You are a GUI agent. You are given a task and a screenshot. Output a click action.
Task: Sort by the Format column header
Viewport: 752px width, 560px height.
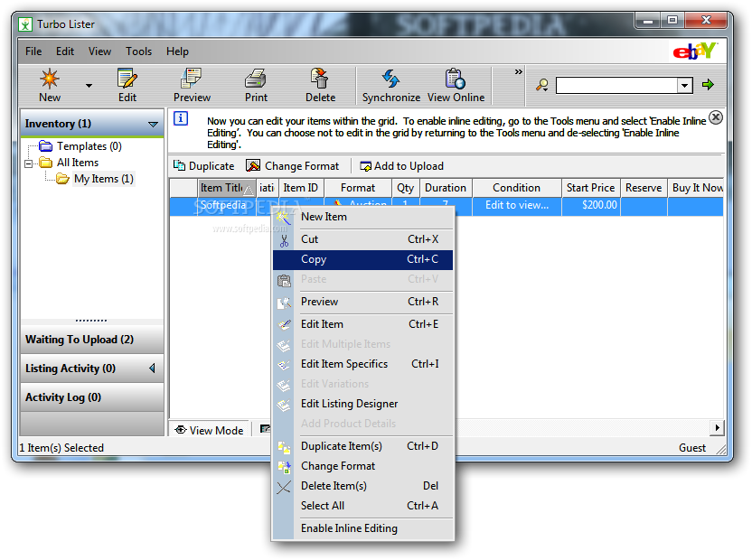coord(358,188)
